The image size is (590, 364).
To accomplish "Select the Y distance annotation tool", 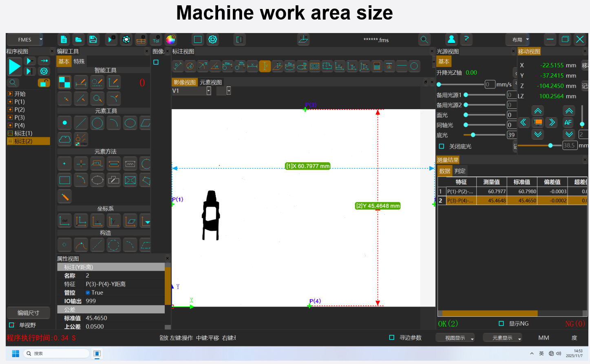I will coord(265,66).
